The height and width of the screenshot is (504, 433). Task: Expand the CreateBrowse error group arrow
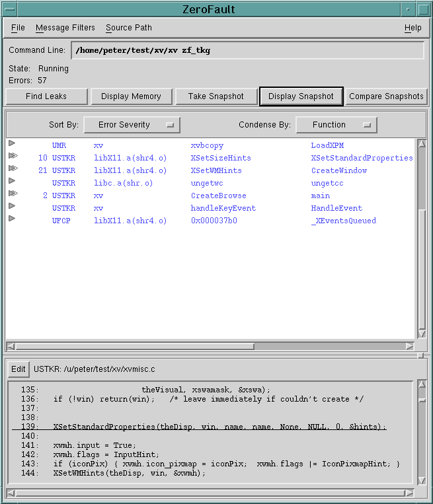(13, 194)
